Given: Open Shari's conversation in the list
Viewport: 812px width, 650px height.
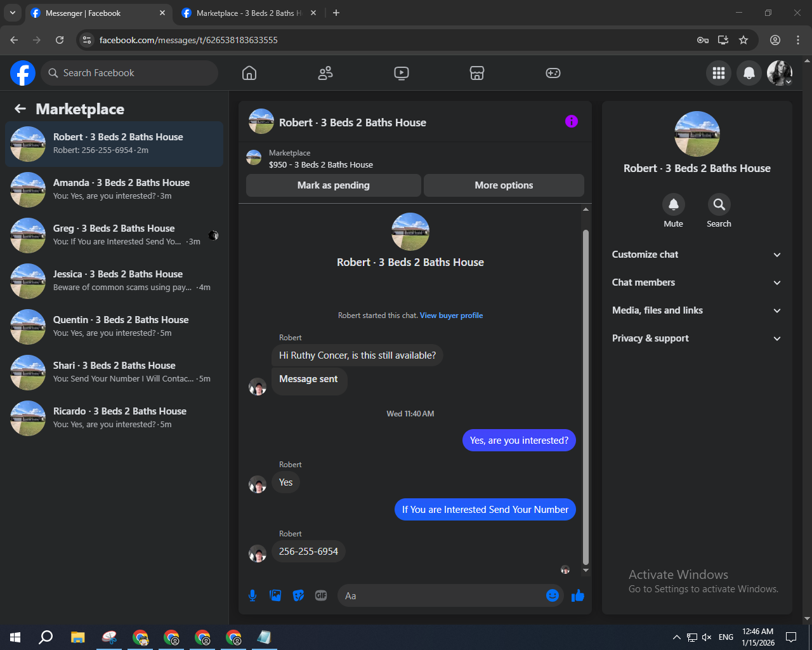Looking at the screenshot, I should [x=114, y=373].
